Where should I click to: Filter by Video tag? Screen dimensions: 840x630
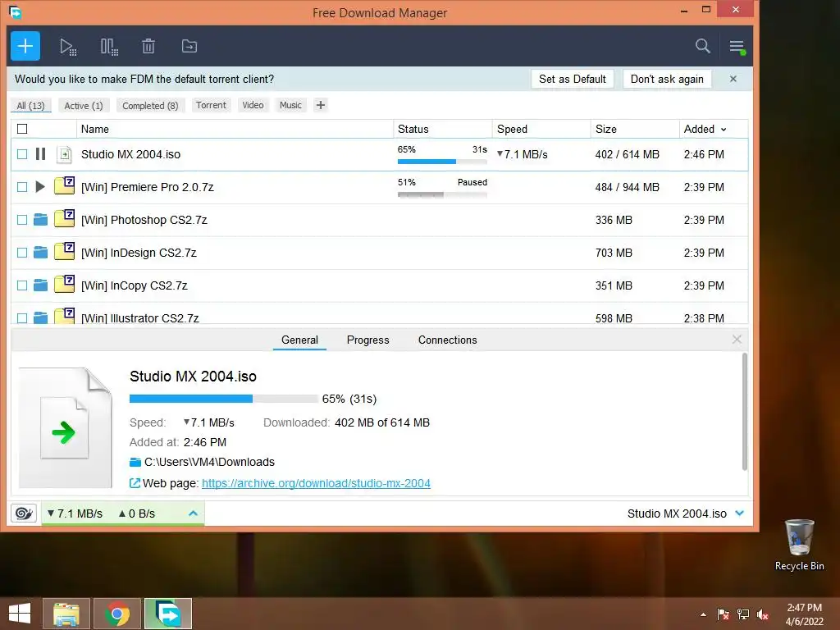(253, 105)
